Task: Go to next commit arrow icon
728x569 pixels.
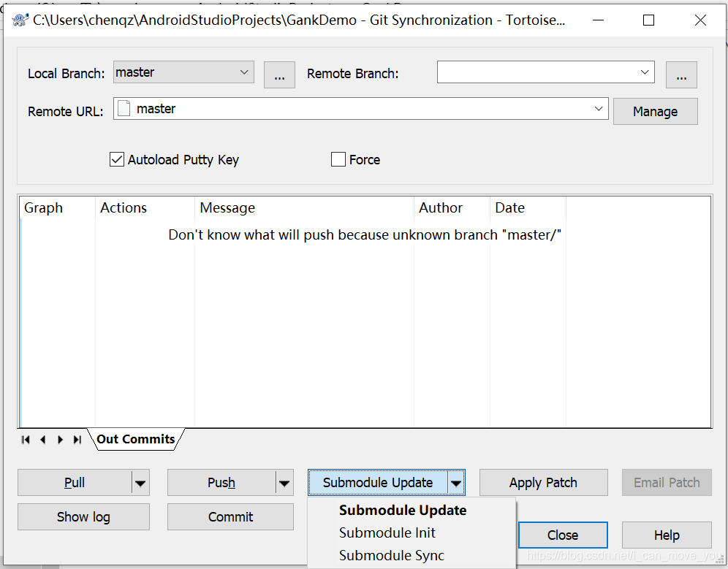Action: 60,439
